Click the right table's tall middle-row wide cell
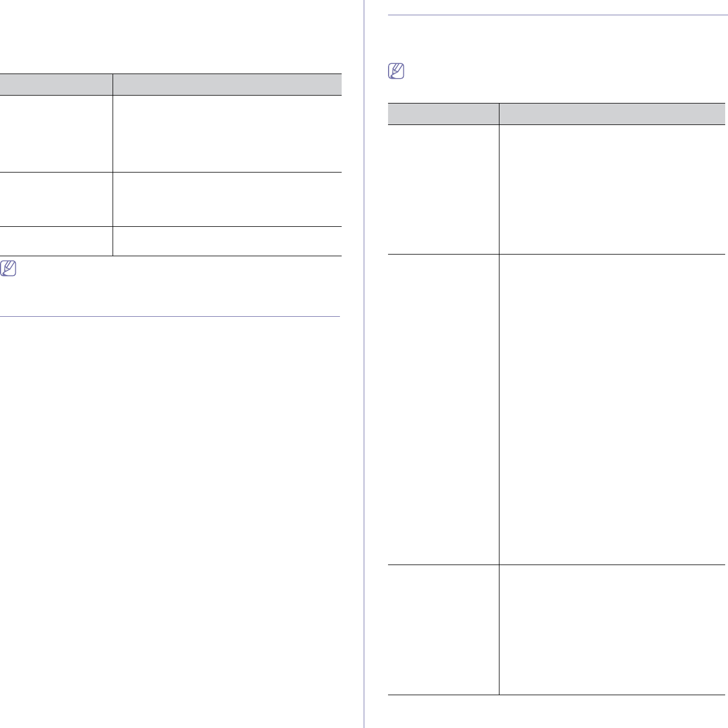728x728 pixels. point(612,409)
